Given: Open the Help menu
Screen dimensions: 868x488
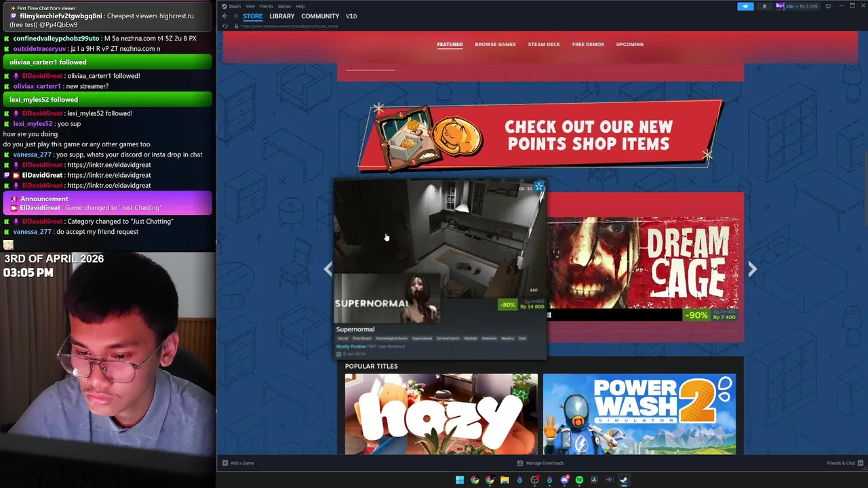Looking at the screenshot, I should [x=300, y=6].
